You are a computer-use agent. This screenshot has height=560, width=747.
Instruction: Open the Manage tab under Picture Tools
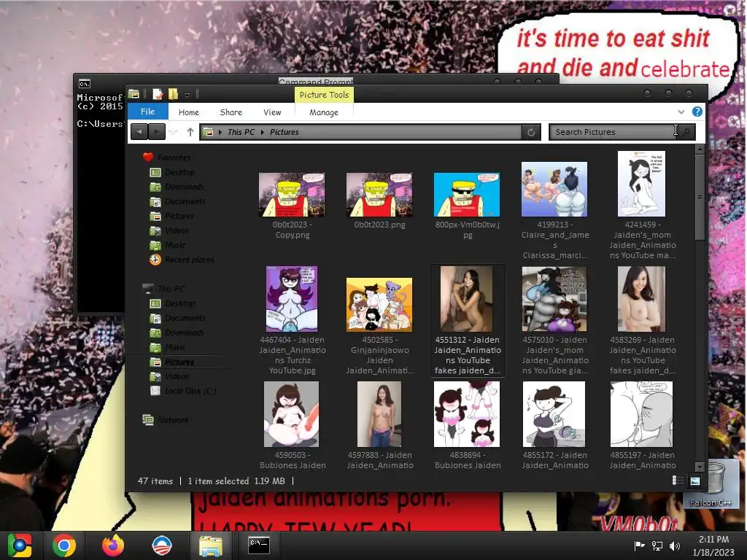point(324,112)
